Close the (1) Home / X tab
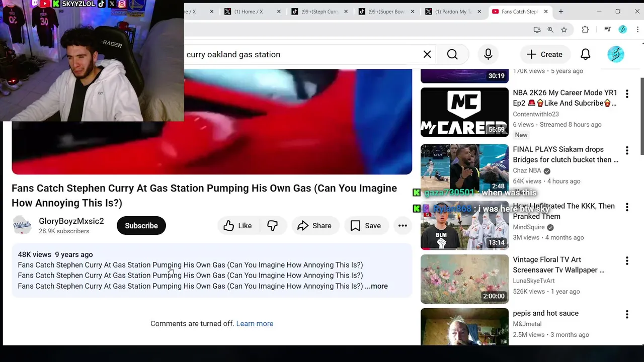The width and height of the screenshot is (644, 362). pyautogui.click(x=278, y=12)
